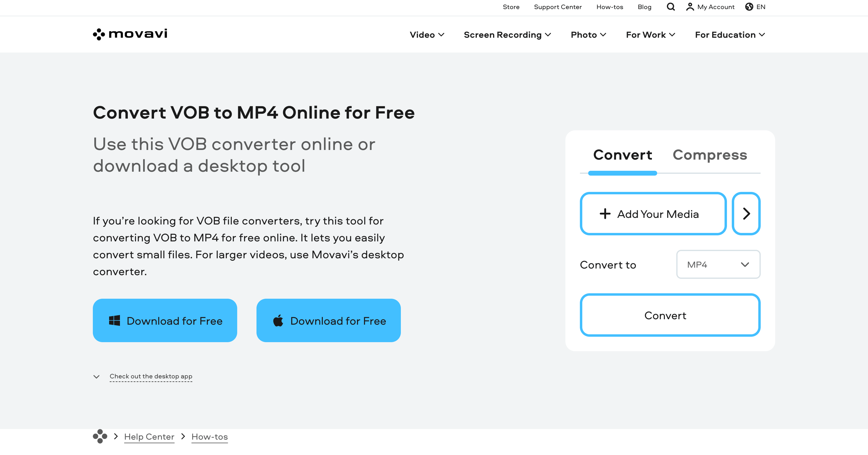Click the My Account user icon
Screen dimensions: 868x455
pyautogui.click(x=689, y=6)
